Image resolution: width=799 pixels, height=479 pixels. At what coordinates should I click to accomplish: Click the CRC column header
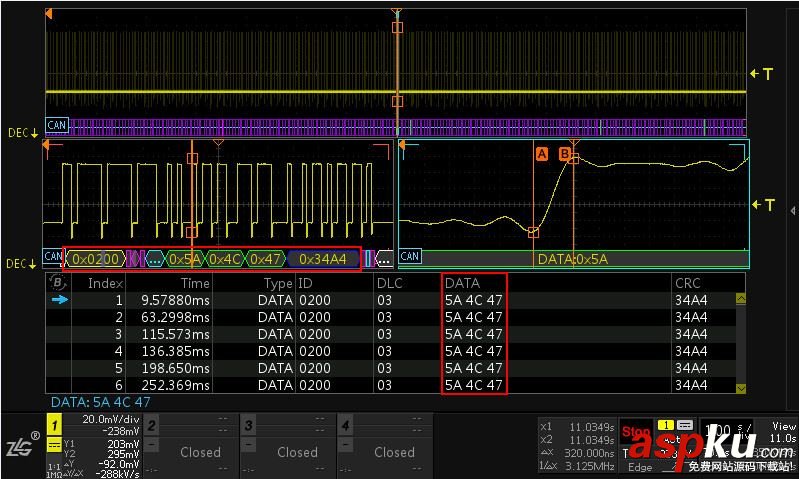click(x=687, y=283)
